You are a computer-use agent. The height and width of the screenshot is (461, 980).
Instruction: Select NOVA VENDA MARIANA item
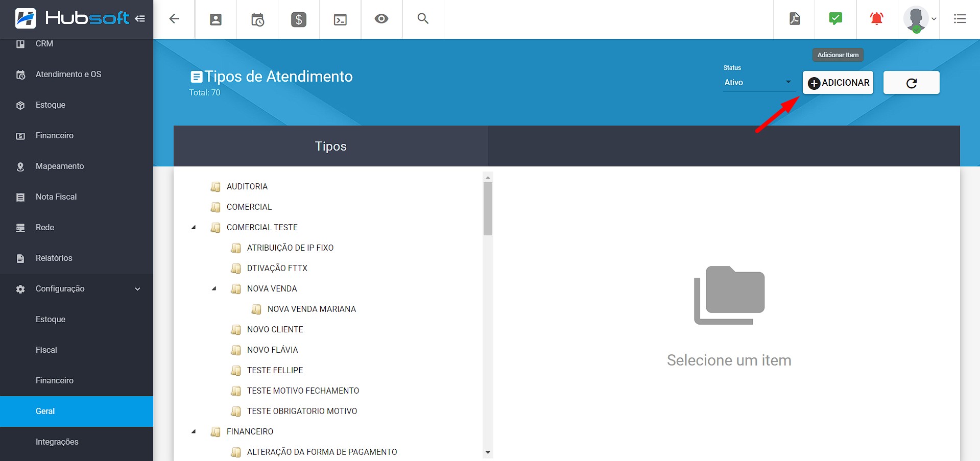click(312, 309)
